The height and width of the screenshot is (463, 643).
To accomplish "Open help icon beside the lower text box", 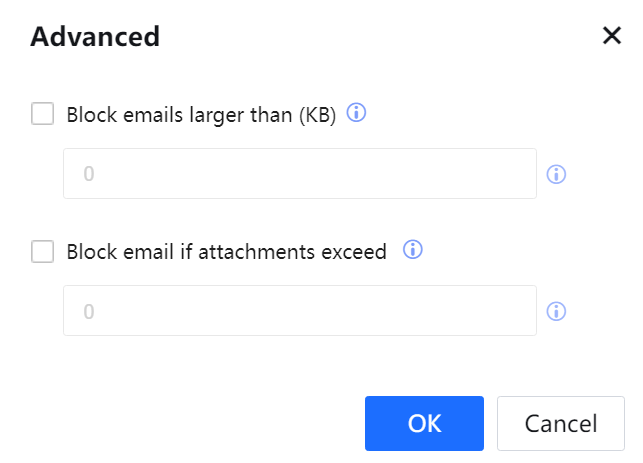I will point(557,311).
